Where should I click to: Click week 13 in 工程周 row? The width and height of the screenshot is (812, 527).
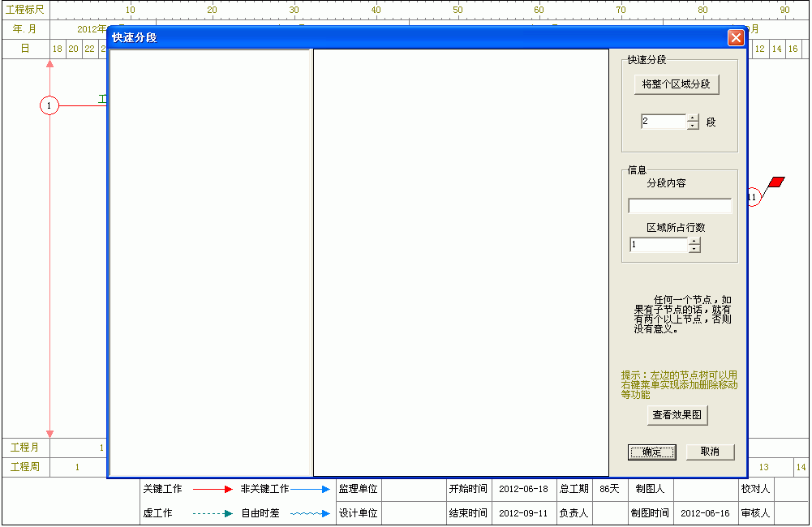point(764,467)
